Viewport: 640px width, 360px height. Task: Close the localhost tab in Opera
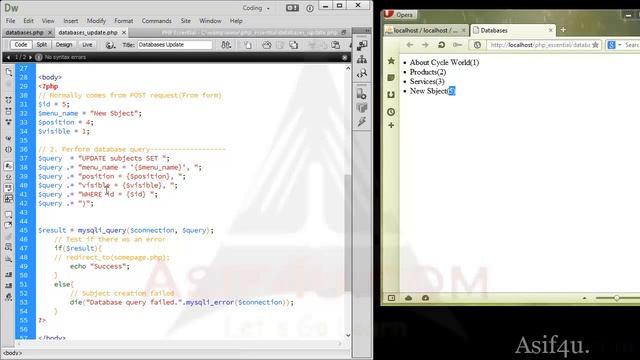pyautogui.click(x=463, y=30)
